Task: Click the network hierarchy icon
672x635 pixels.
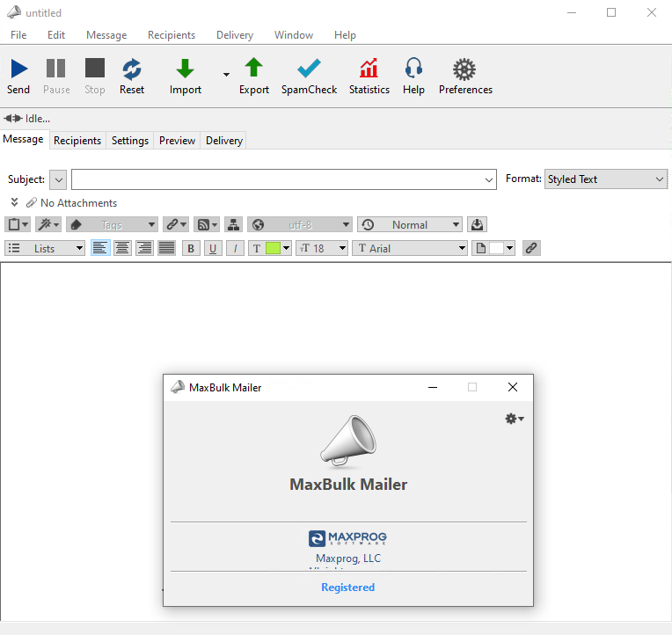Action: (x=234, y=224)
